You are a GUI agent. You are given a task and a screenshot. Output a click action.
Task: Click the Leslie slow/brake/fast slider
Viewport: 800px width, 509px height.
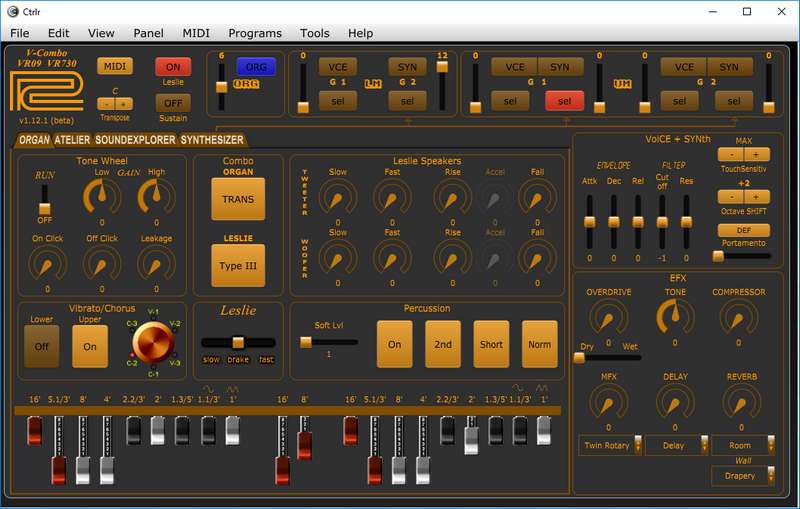click(238, 342)
